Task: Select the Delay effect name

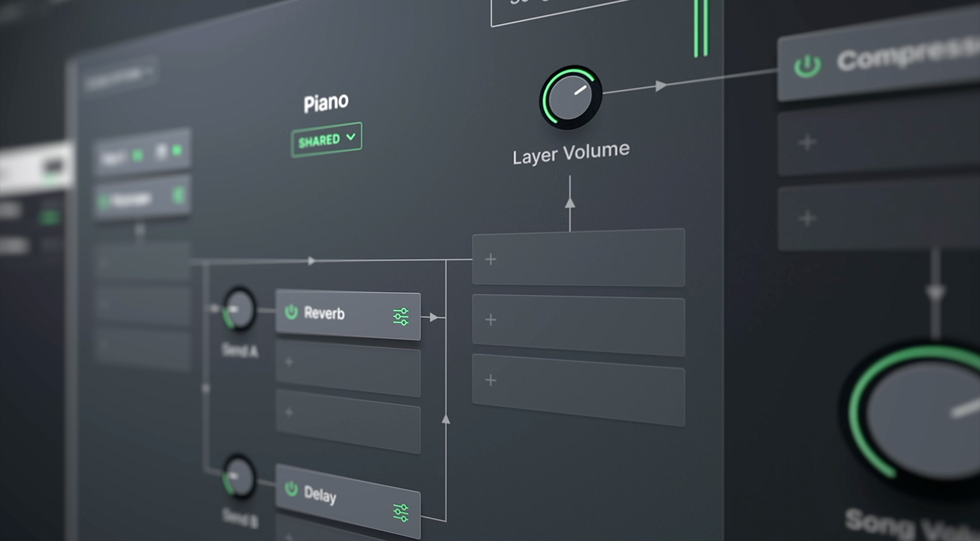Action: [x=319, y=495]
